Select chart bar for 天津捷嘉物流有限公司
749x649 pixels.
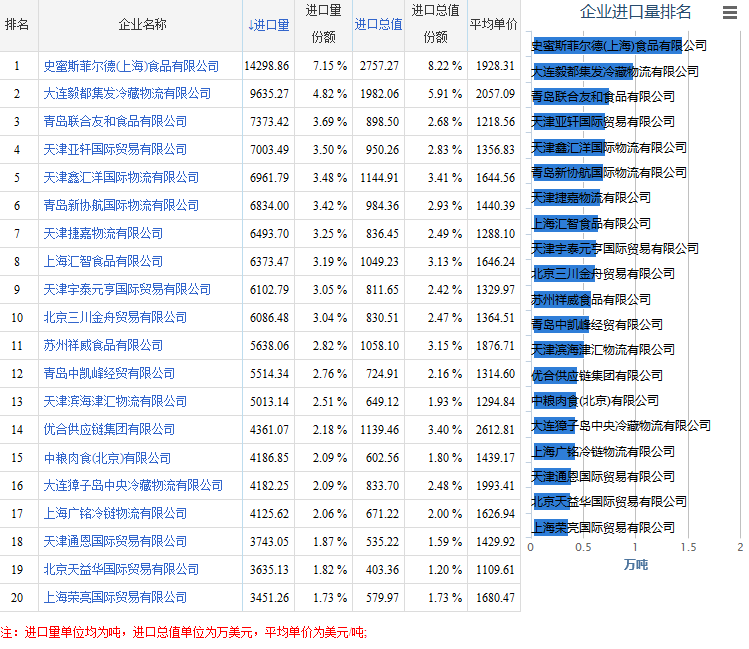click(x=567, y=197)
